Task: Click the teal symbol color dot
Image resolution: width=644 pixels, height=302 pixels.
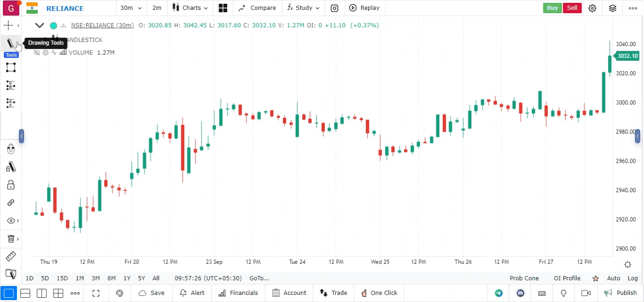Action: tap(53, 25)
